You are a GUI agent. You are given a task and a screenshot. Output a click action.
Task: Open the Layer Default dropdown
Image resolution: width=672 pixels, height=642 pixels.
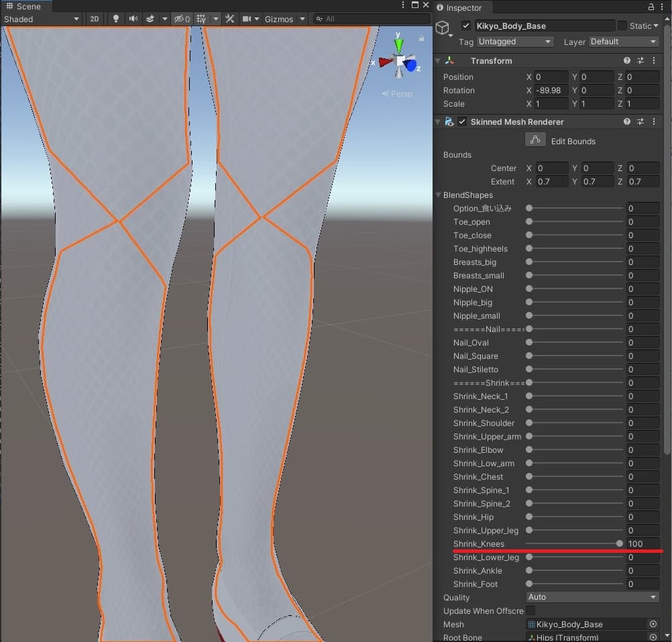pos(624,42)
